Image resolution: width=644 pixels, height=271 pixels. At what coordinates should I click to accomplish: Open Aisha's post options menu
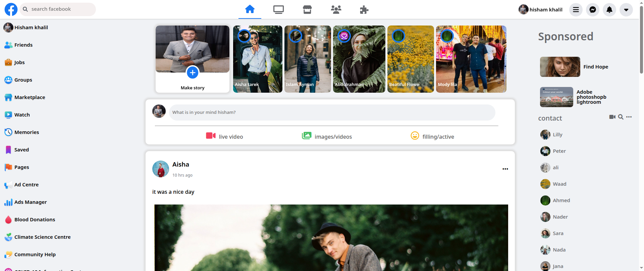[x=505, y=169]
